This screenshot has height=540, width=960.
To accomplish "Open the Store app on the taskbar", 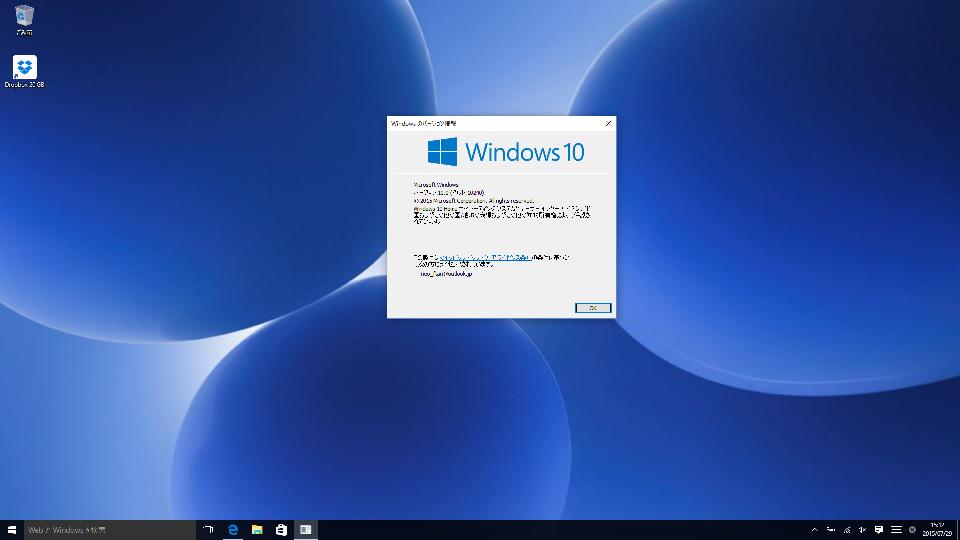I will pyautogui.click(x=281, y=530).
